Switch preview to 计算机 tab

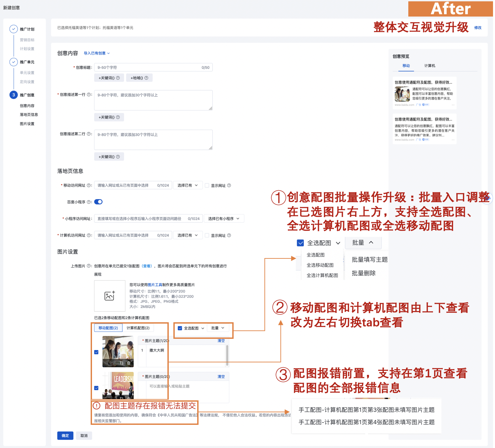pos(429,66)
